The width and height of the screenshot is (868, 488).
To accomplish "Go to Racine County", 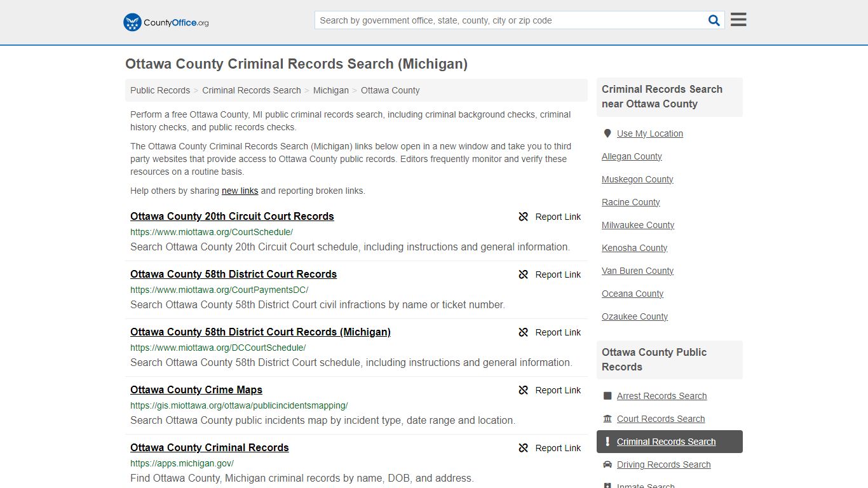I will (631, 202).
